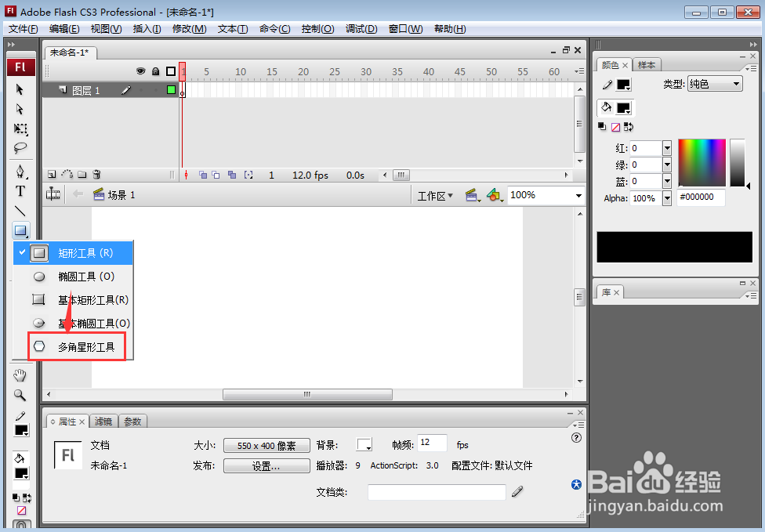Viewport: 765px width, 532px height.
Task: Click the No Color icon in the color panel
Action: pos(616,127)
